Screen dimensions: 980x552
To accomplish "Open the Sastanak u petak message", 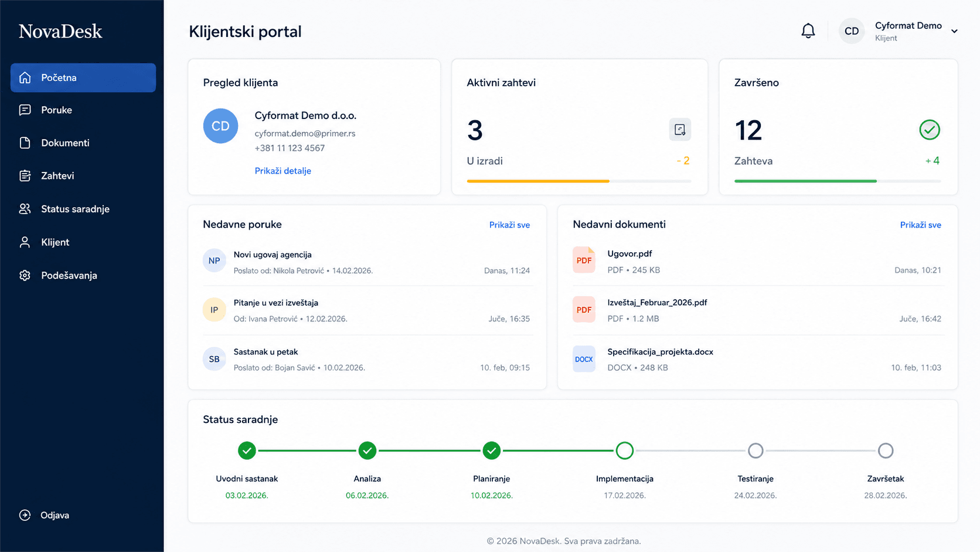I will tap(366, 360).
